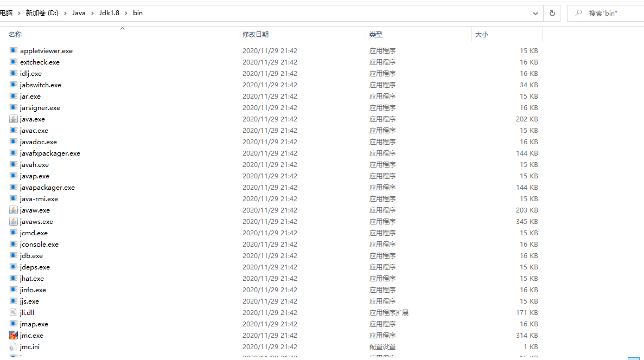Click the jcmd.exe file icon
This screenshot has height=360, width=644.
(13, 233)
